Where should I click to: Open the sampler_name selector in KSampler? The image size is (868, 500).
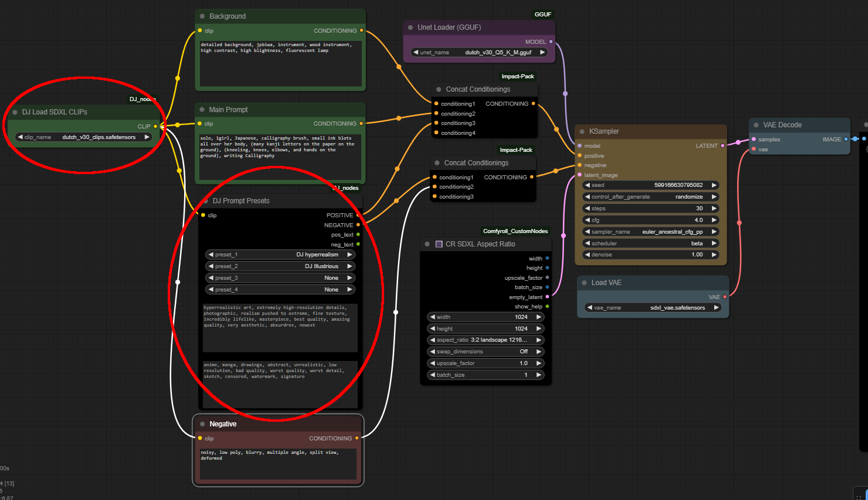click(x=651, y=232)
